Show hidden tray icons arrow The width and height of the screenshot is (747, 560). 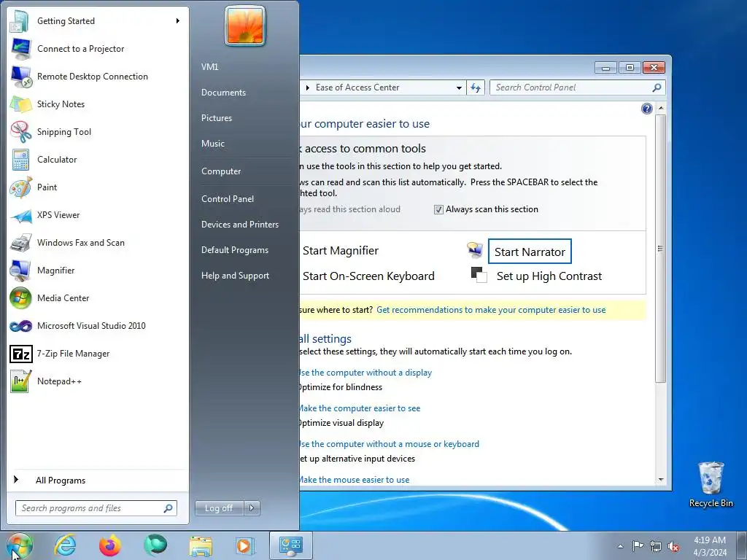[620, 546]
